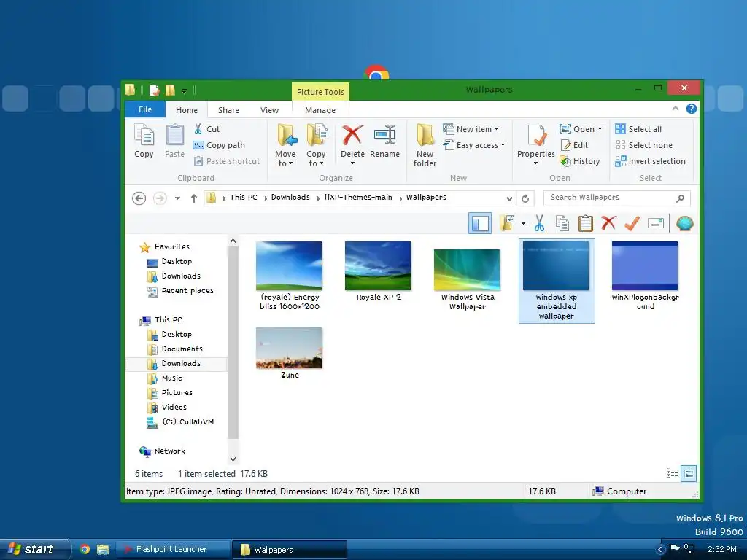Select (C:) CollabVM drive in sidebar
Viewport: 747px width, 560px height.
pos(187,421)
